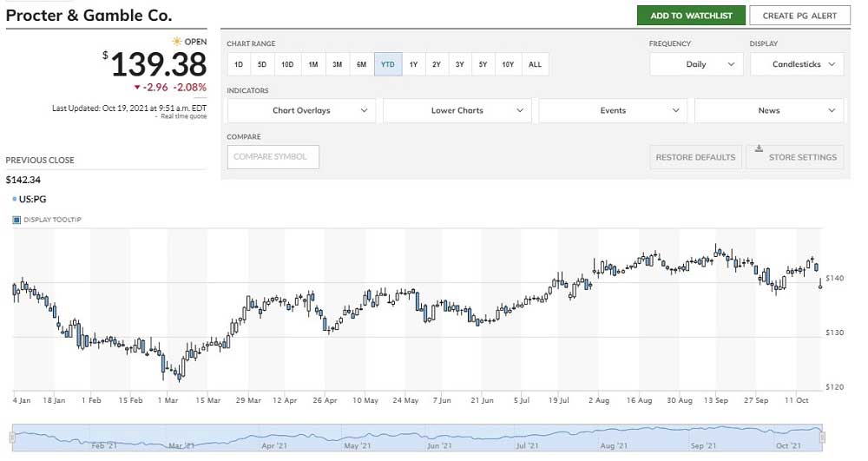Screen dimensions: 868x461
Task: Click Oct '21 on the overview timeline
Action: [788, 445]
